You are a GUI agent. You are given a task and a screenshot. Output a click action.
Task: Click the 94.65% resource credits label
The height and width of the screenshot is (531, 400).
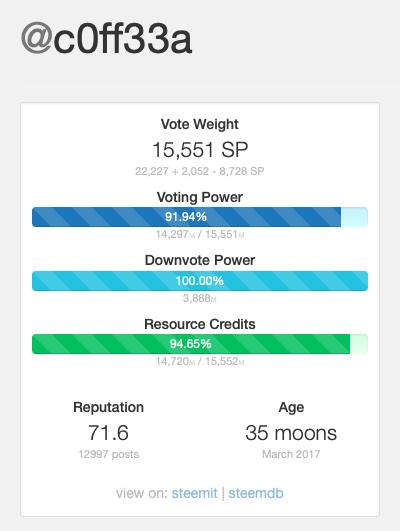(190, 344)
